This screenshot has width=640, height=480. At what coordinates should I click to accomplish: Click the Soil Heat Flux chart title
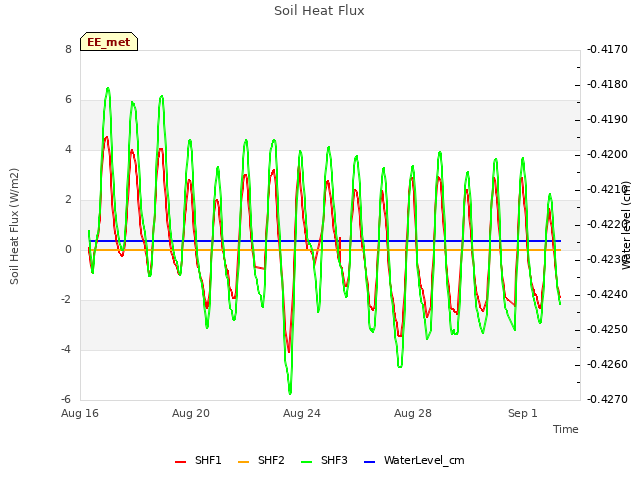[319, 11]
